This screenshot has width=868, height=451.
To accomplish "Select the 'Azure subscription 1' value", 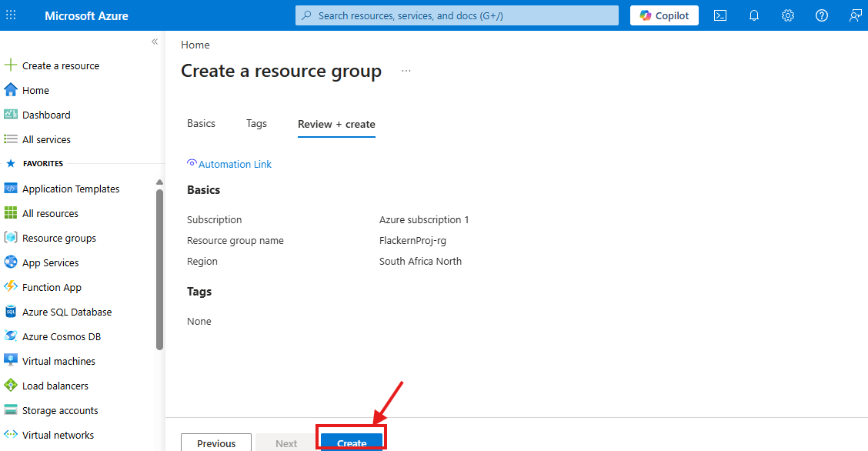I will coord(424,219).
